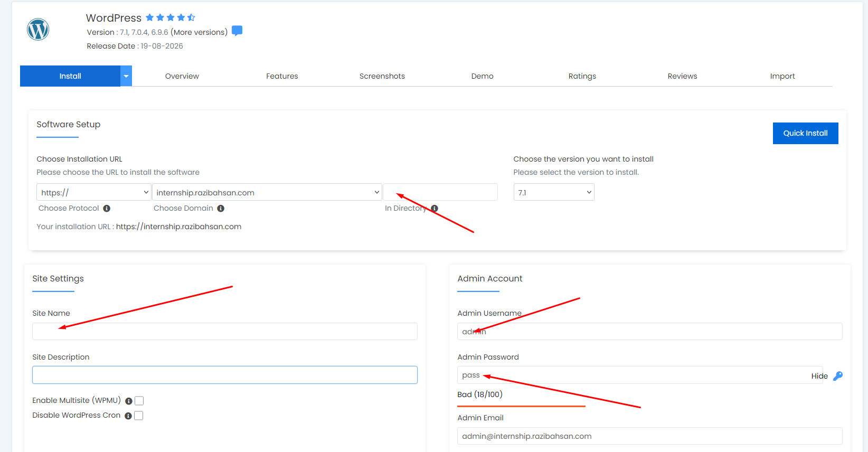Select the Install tab

click(70, 76)
